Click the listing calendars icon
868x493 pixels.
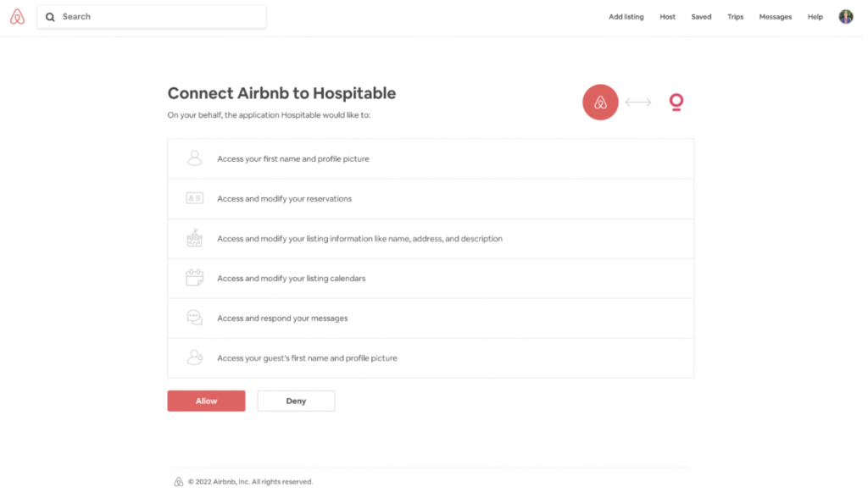[194, 278]
